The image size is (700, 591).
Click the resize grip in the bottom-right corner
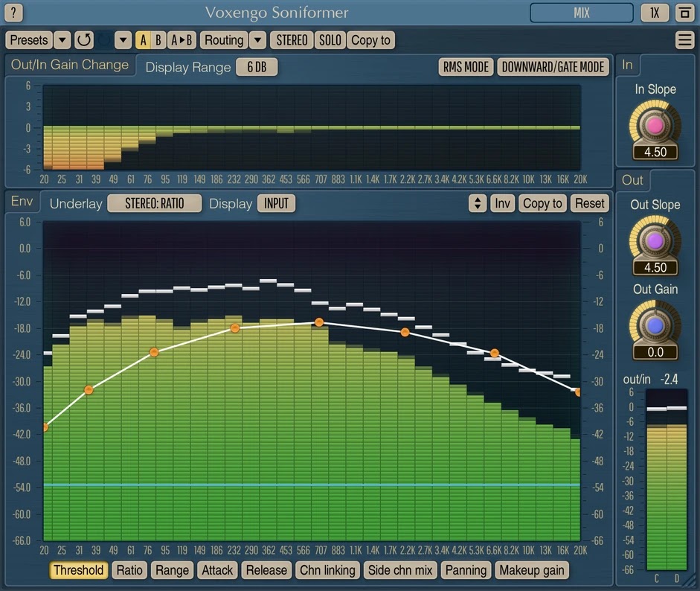(690, 581)
